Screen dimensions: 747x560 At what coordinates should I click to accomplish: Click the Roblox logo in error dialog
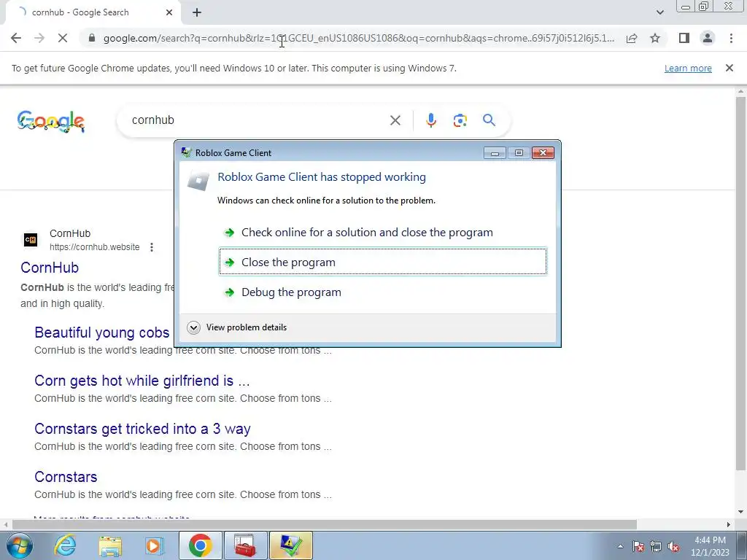198,181
